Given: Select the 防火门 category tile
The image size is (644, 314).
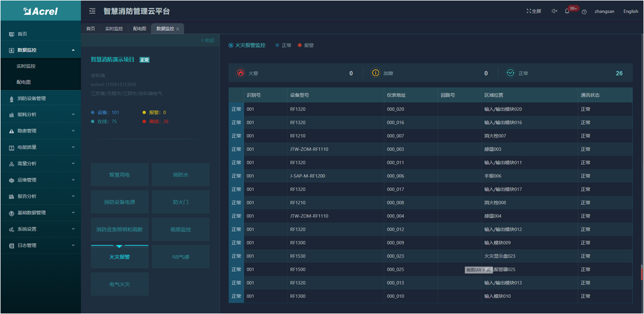Looking at the screenshot, I should tap(180, 202).
